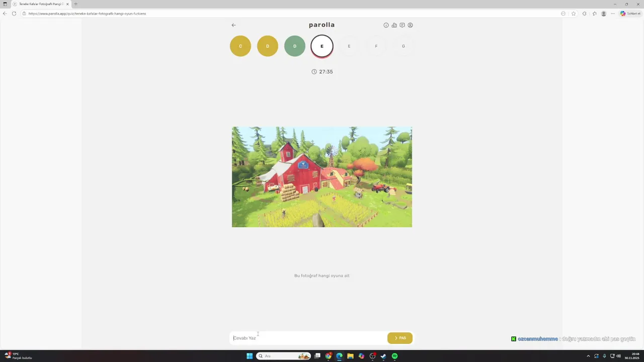This screenshot has height=362, width=644.
Task: Open File Explorer from the taskbar
Action: [350, 356]
